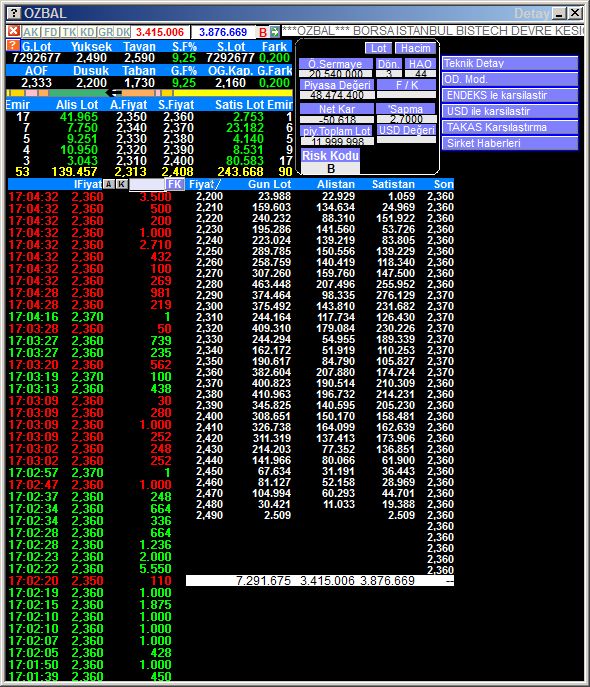Viewport: 590px width, 687px height.
Task: Click the Piyasa Değeri label
Action: point(337,85)
